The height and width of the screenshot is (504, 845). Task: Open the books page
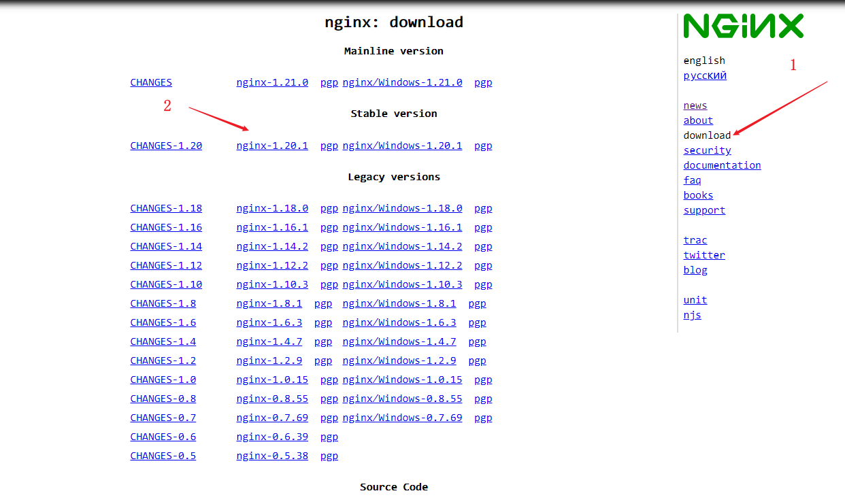(698, 195)
